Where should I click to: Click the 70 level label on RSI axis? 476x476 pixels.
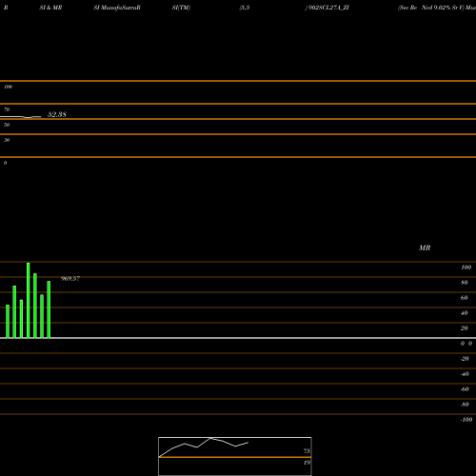(x=7, y=109)
